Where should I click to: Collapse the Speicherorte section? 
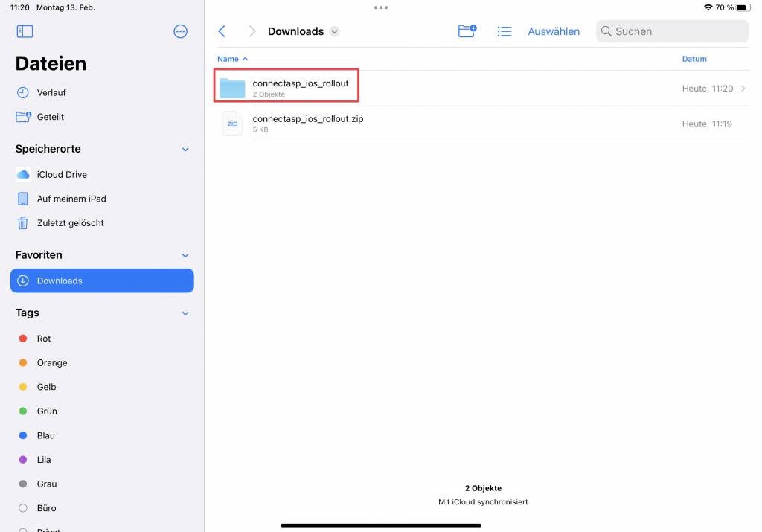tap(185, 149)
